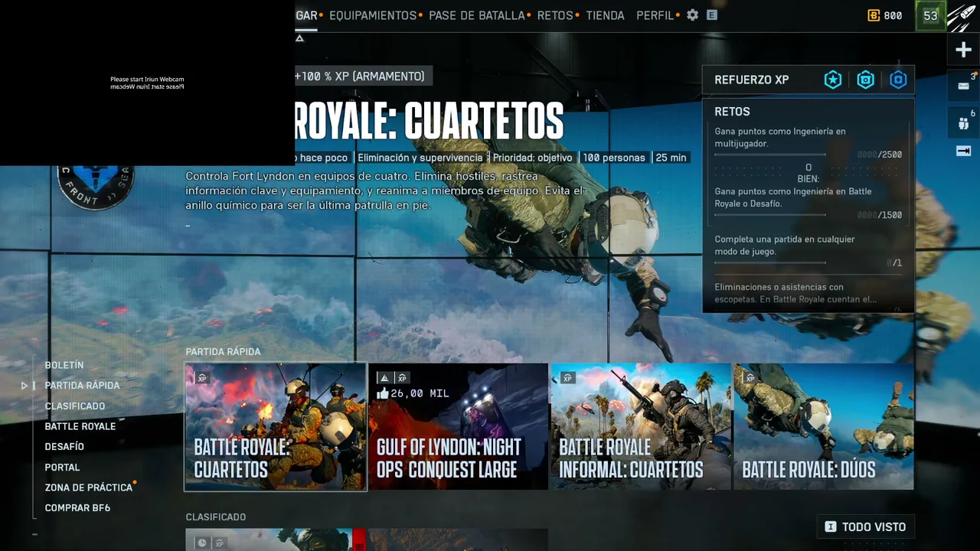Screen dimensions: 980x551
Task: Open Portal in the side menu
Action: pos(62,467)
